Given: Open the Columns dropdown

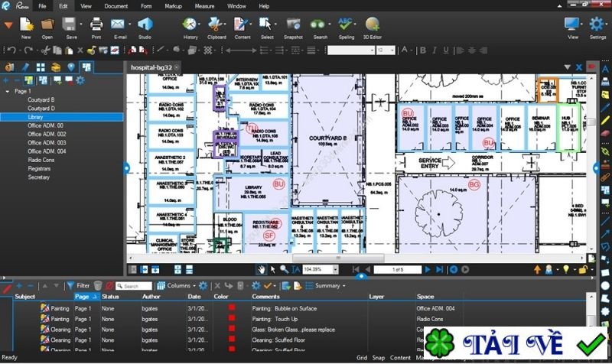Looking at the screenshot, I should (177, 285).
